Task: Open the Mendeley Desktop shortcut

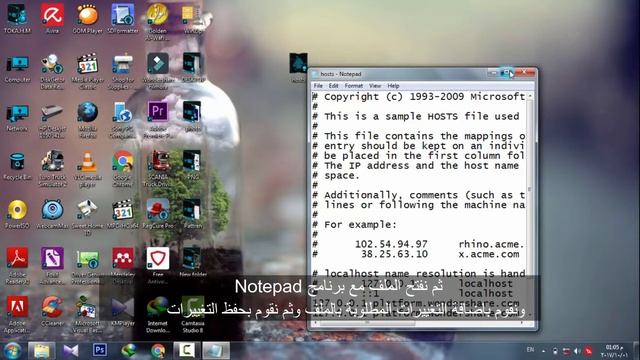Action: (x=123, y=265)
